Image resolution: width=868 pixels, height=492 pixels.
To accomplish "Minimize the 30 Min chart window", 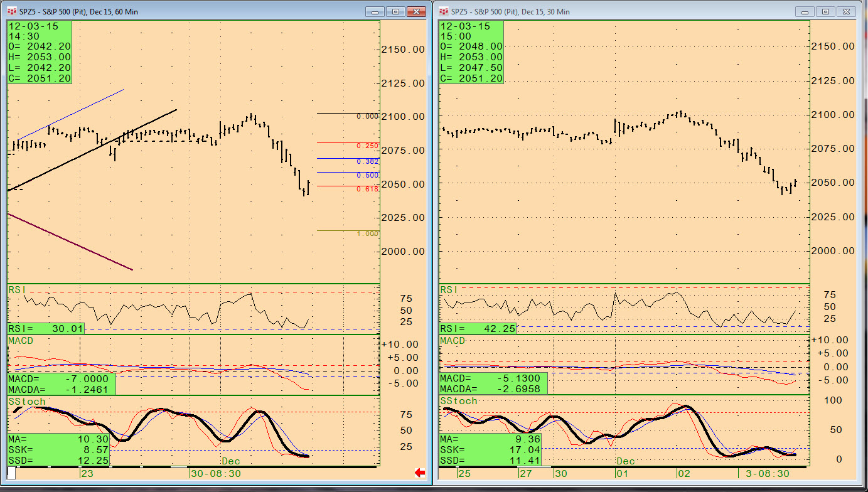I will [x=805, y=11].
